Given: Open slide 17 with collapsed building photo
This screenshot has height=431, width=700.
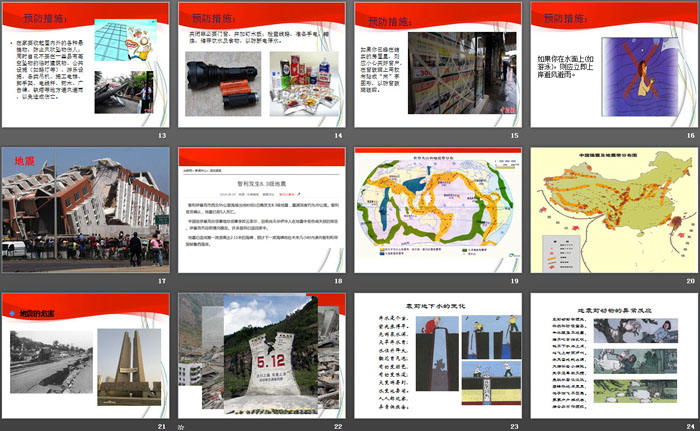Looking at the screenshot, I should point(85,210).
